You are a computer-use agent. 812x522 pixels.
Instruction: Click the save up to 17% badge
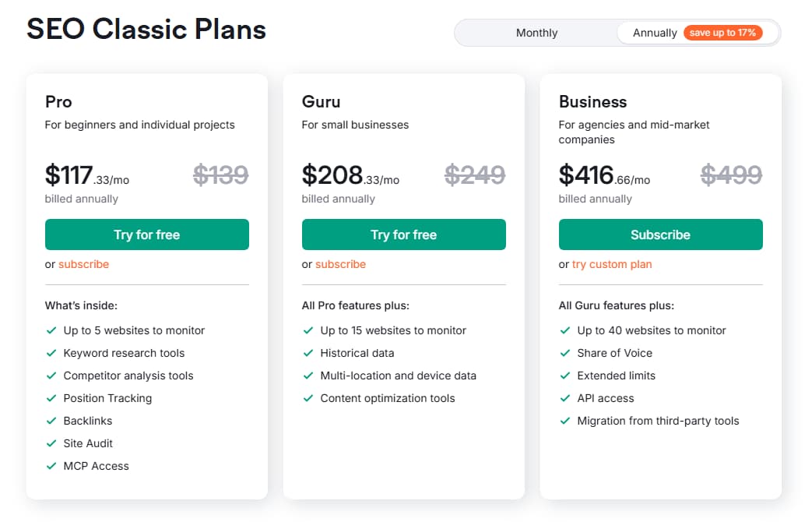724,33
